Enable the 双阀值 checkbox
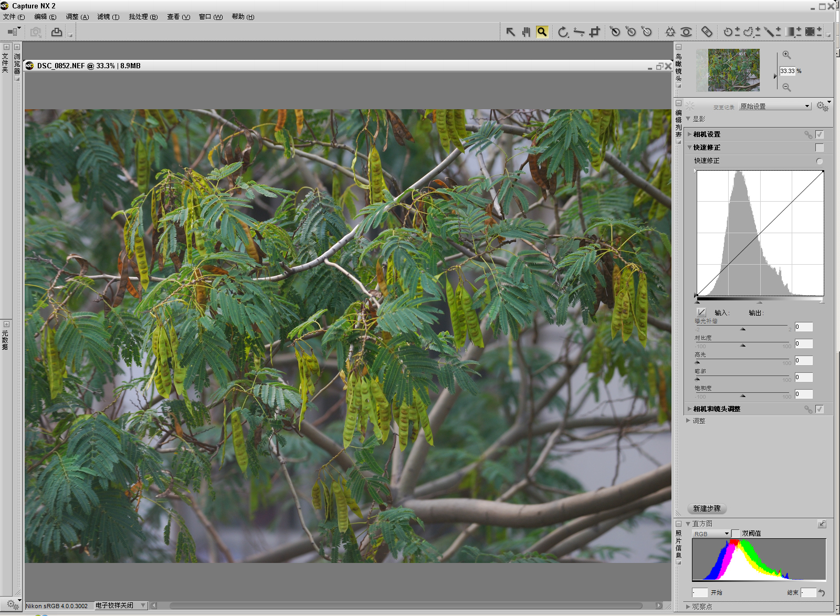 [x=736, y=534]
